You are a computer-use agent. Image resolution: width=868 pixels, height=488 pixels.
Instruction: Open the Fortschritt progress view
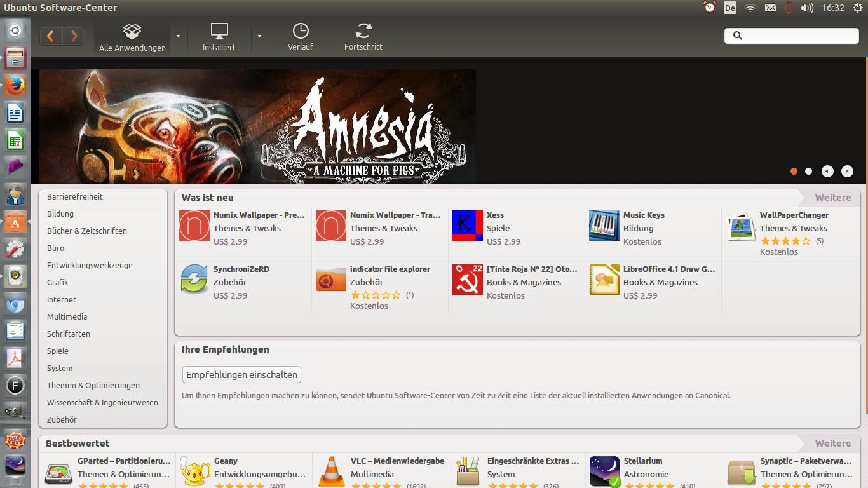point(363,37)
